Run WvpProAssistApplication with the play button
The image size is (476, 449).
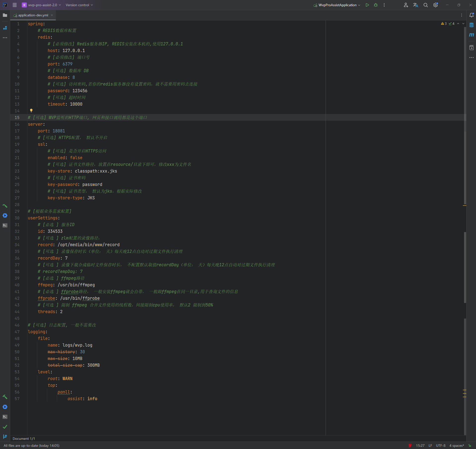pos(367,5)
